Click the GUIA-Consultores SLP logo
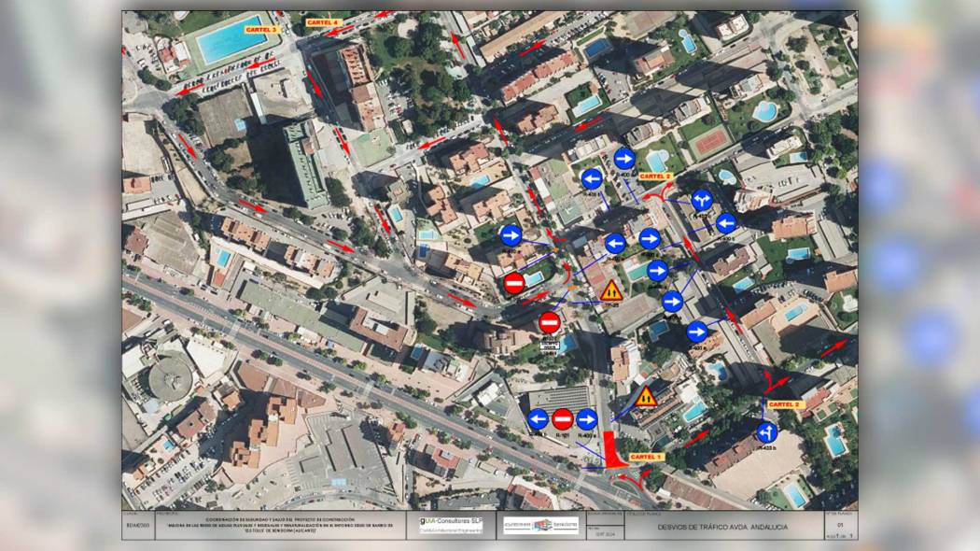 point(452,524)
